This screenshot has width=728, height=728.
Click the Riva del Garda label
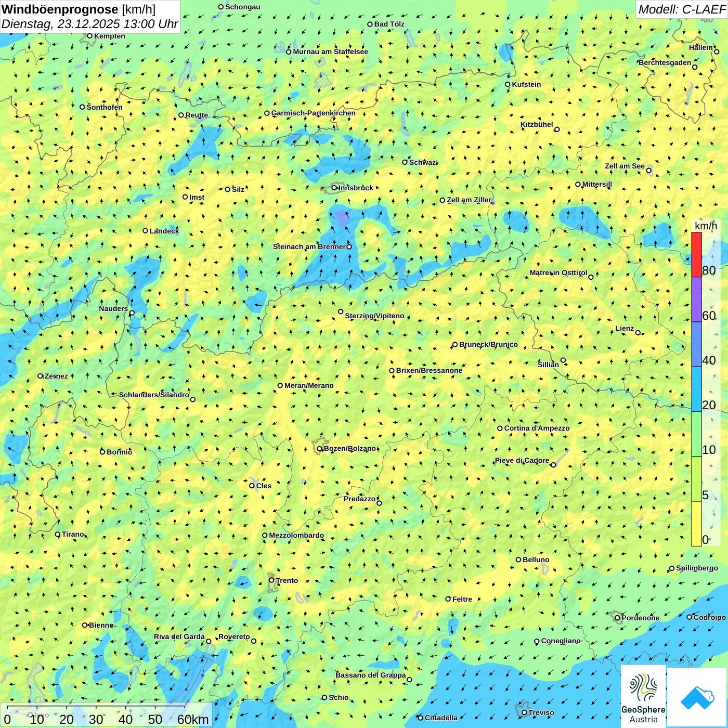click(x=179, y=636)
